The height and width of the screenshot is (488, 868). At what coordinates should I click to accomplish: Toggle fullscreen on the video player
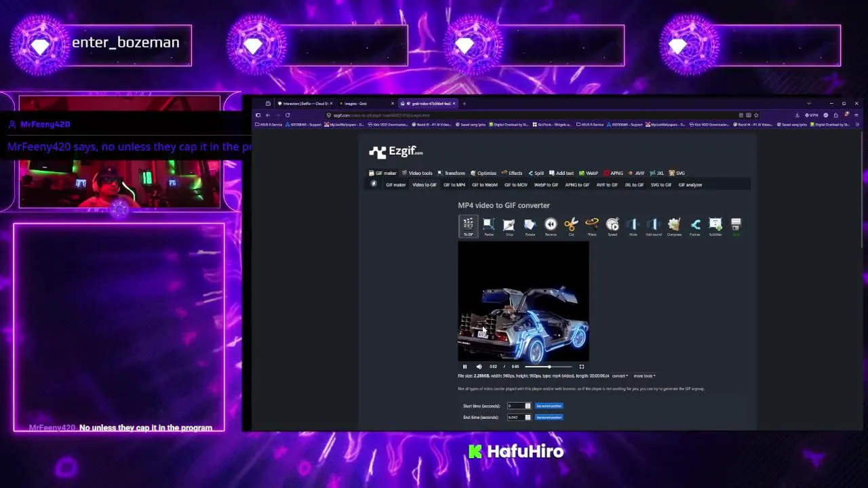click(581, 367)
